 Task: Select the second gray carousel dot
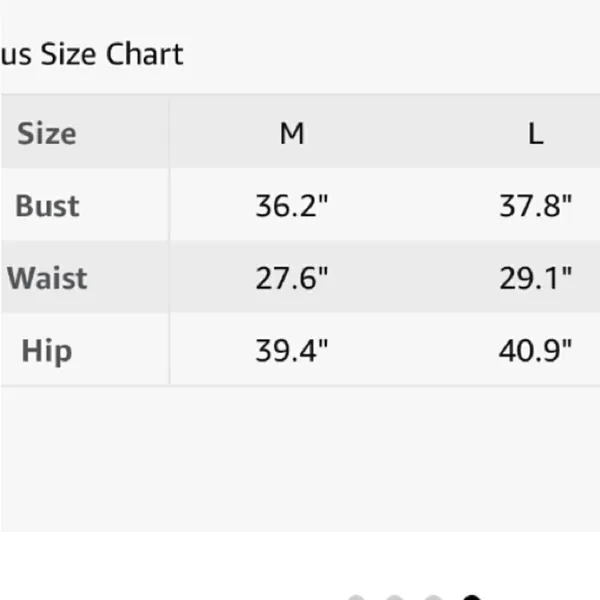tap(395, 598)
